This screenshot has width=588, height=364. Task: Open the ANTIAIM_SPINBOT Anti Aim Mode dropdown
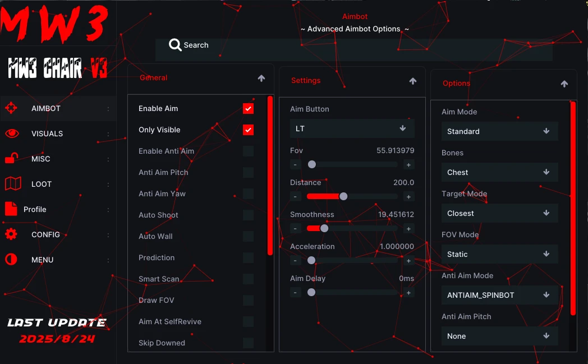500,295
